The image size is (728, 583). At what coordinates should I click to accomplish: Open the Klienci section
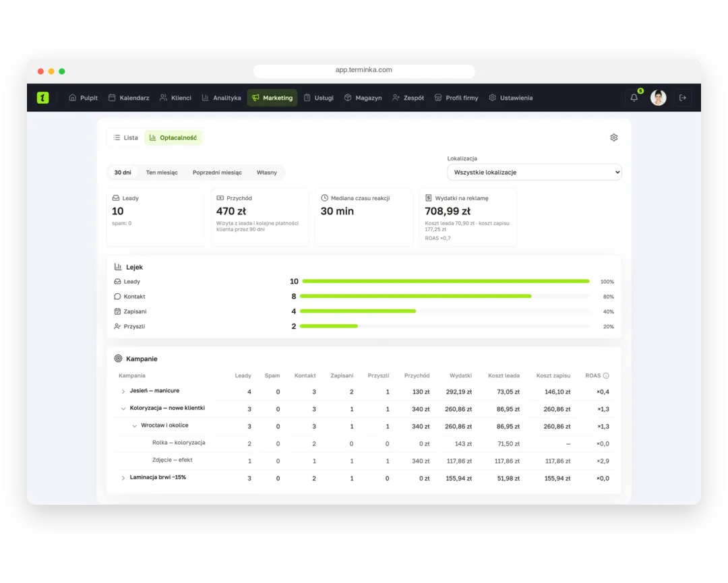(x=175, y=98)
